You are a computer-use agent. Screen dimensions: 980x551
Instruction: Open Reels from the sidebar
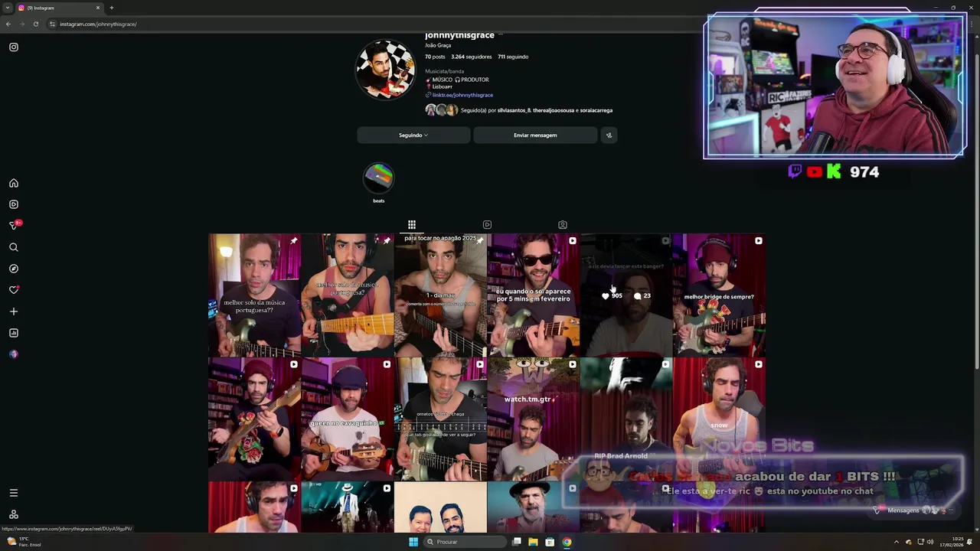click(x=14, y=204)
